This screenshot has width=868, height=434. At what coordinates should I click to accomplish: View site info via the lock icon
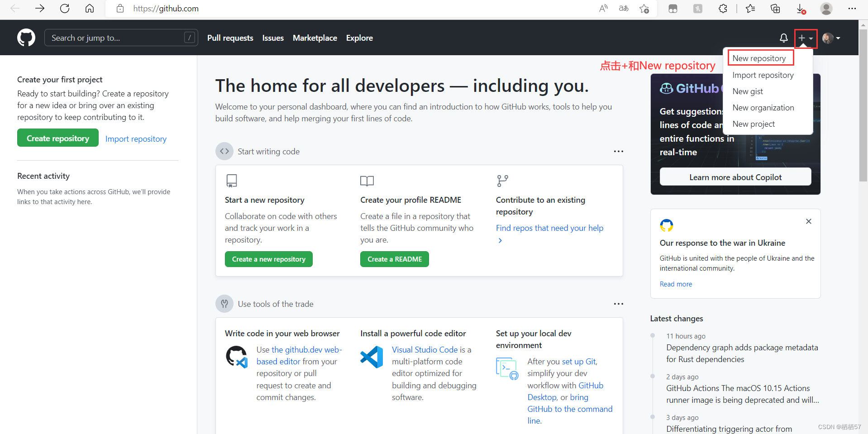120,8
